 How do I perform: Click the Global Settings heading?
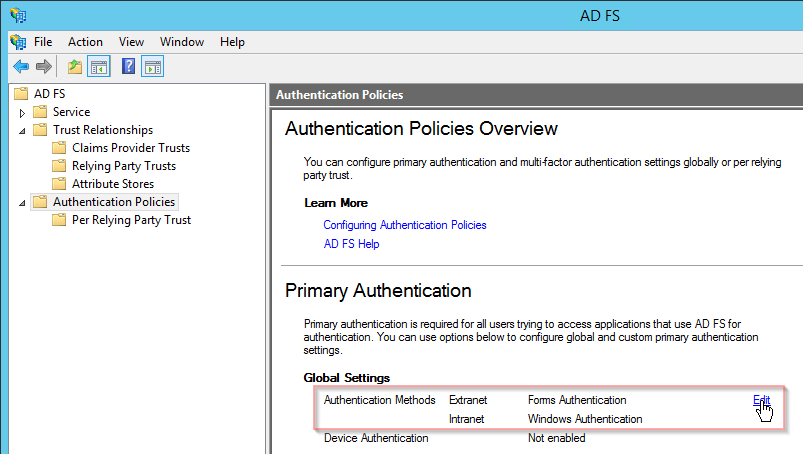[347, 378]
